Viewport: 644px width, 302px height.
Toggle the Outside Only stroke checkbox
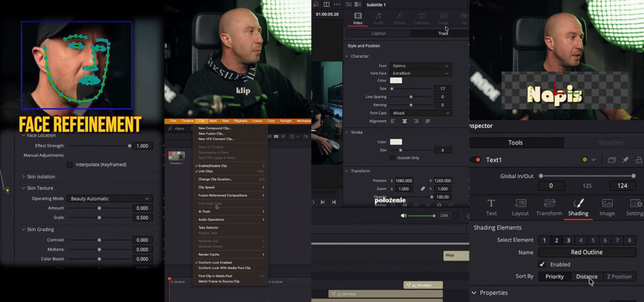point(392,158)
